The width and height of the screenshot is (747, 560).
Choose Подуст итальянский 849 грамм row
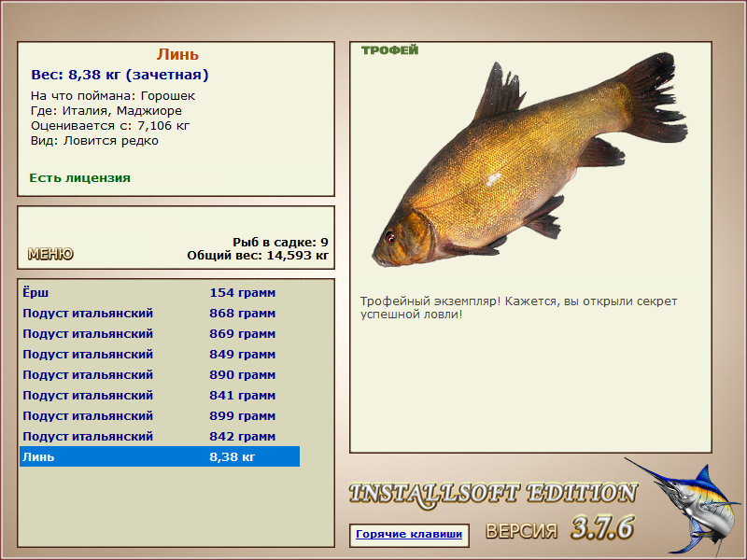pyautogui.click(x=160, y=354)
